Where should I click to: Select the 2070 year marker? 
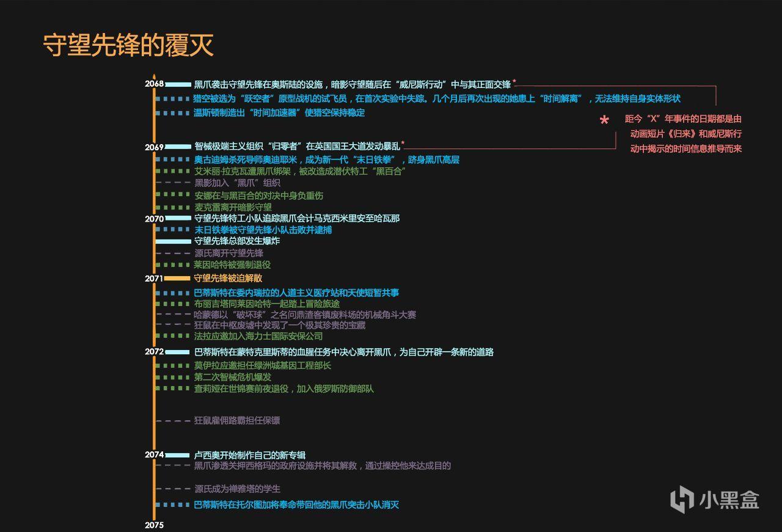pyautogui.click(x=154, y=219)
